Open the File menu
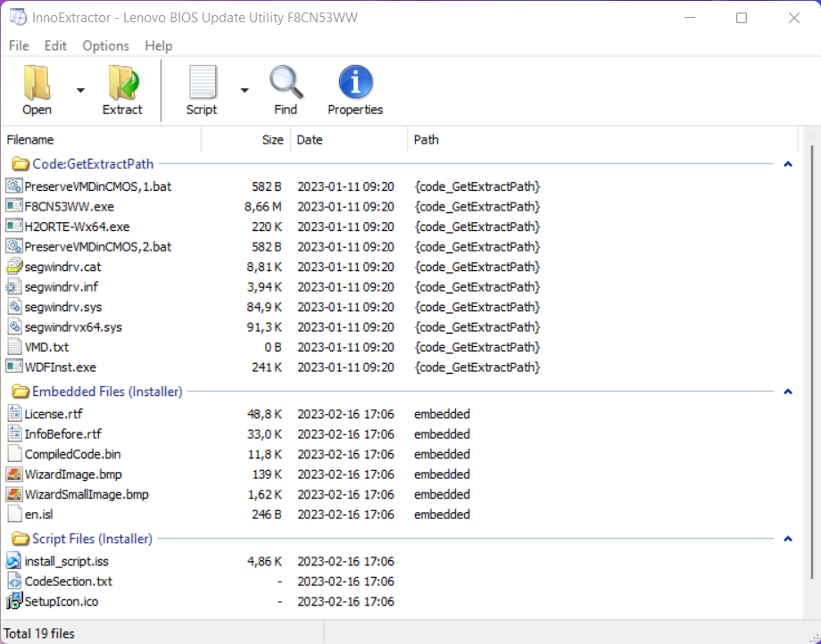Screen dimensions: 821x644 tap(19, 46)
